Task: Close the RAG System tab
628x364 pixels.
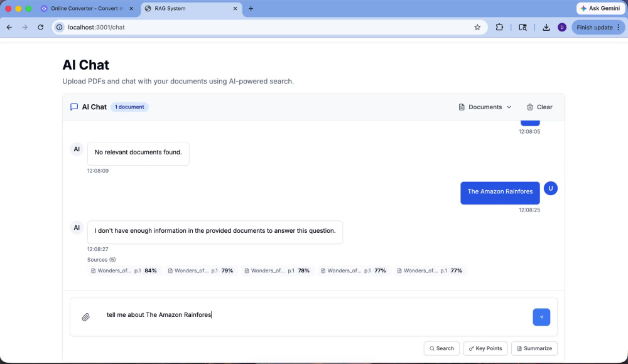Action: (235, 8)
